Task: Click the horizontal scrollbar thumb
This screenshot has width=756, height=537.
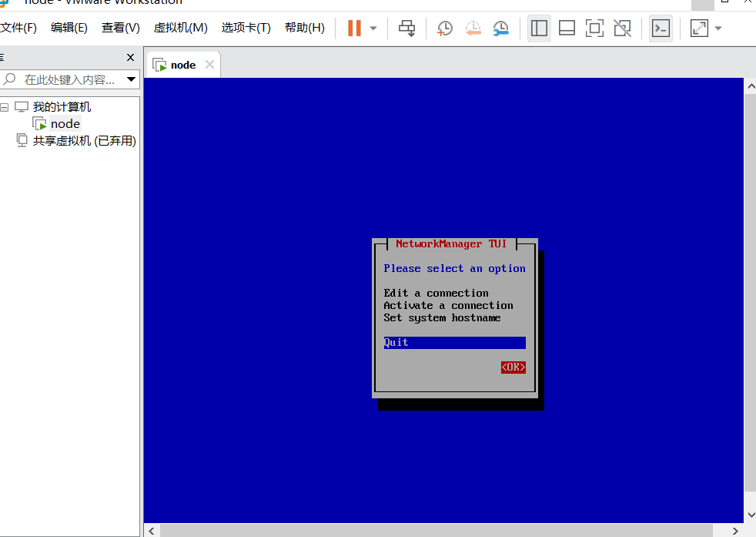Action: point(437,531)
